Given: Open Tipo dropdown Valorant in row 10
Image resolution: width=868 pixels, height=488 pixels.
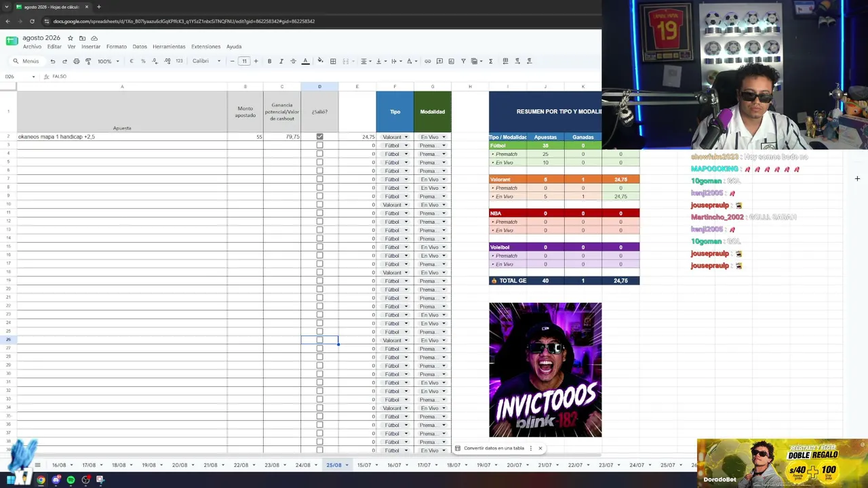Looking at the screenshot, I should pyautogui.click(x=395, y=205).
